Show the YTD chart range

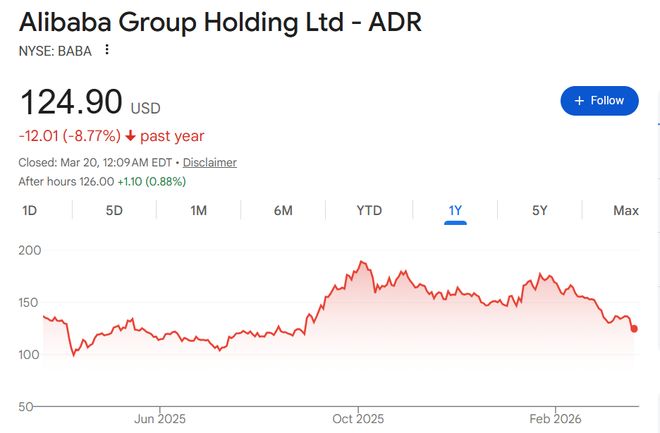pos(369,210)
